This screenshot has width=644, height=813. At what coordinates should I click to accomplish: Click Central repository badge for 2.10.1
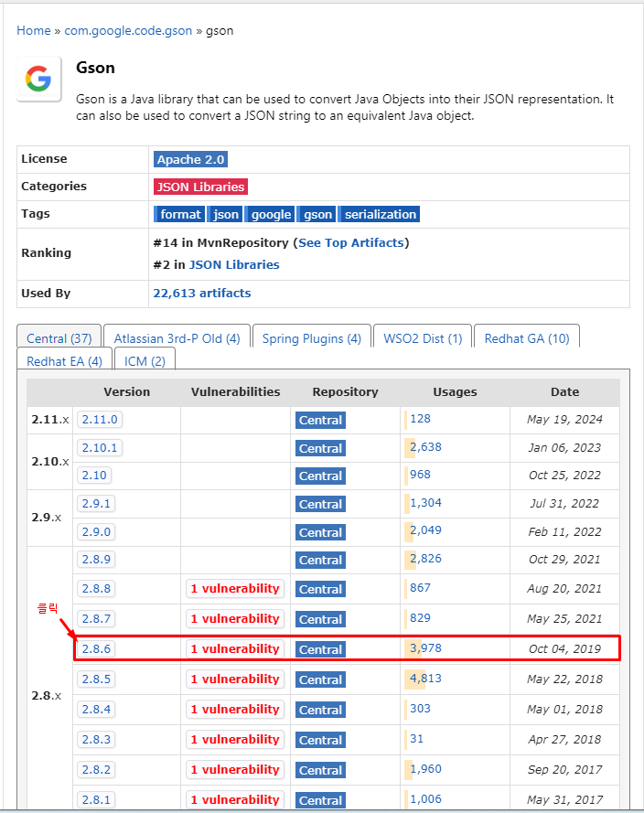(x=320, y=448)
